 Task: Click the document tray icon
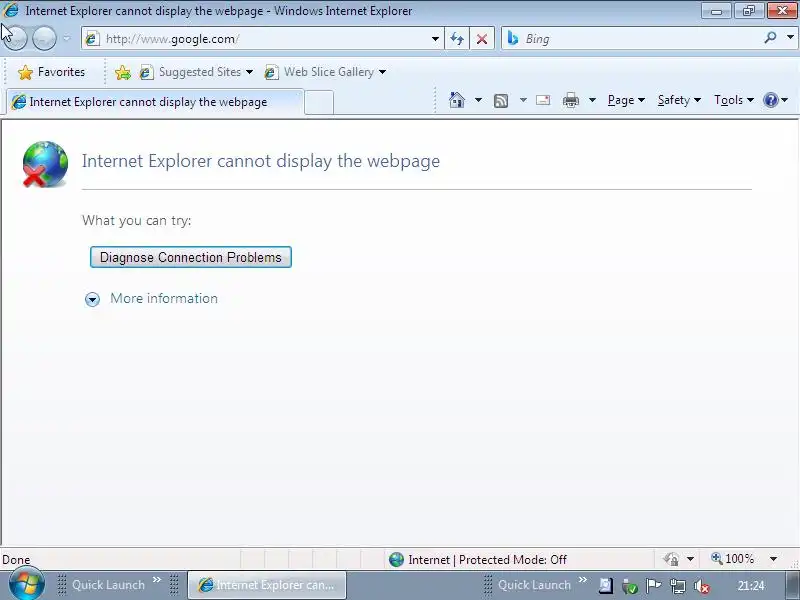(606, 585)
